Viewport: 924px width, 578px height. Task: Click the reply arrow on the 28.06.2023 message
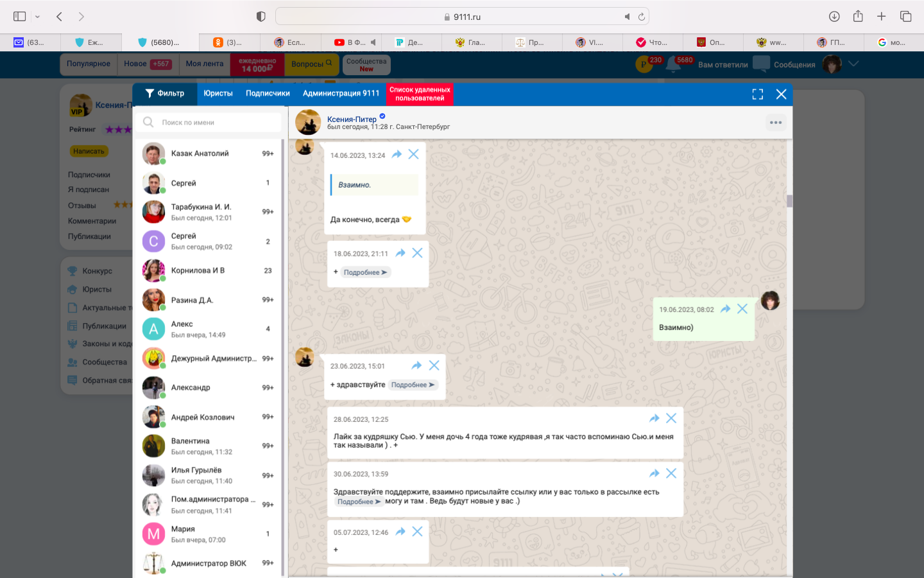coord(654,419)
